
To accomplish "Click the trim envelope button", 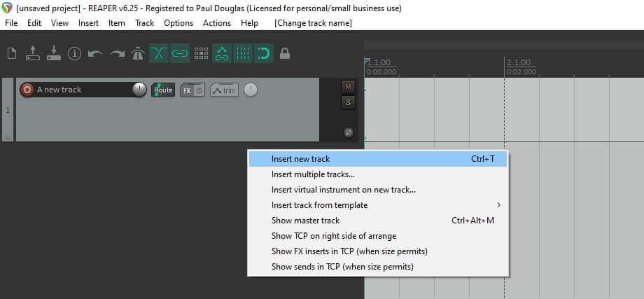I will coord(224,90).
